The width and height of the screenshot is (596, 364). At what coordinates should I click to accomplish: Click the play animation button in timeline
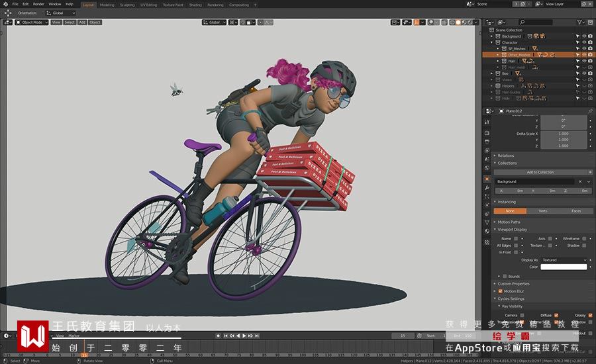tap(244, 336)
